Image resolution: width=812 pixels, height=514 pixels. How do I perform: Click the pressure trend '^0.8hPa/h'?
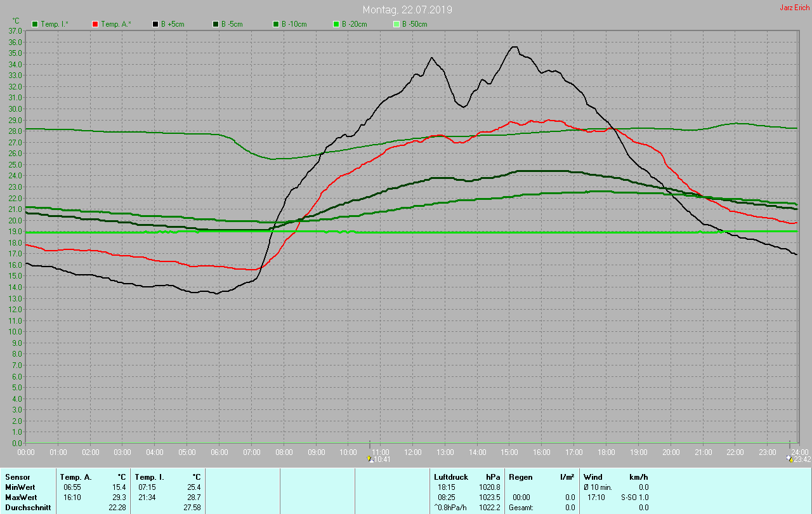[x=451, y=507]
